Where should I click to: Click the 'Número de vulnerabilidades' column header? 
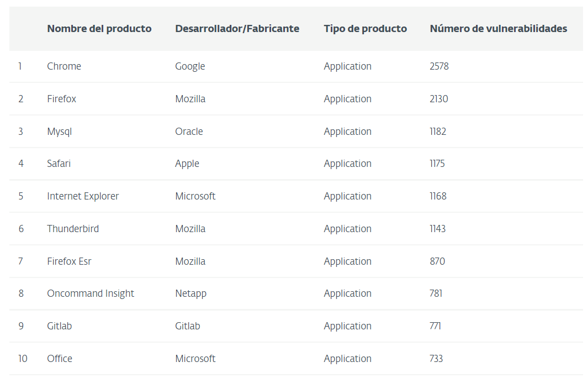499,29
